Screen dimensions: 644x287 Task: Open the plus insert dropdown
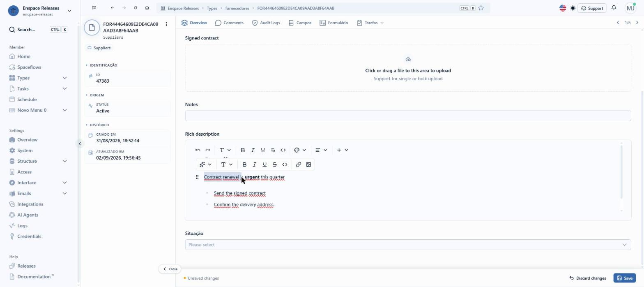[343, 150]
